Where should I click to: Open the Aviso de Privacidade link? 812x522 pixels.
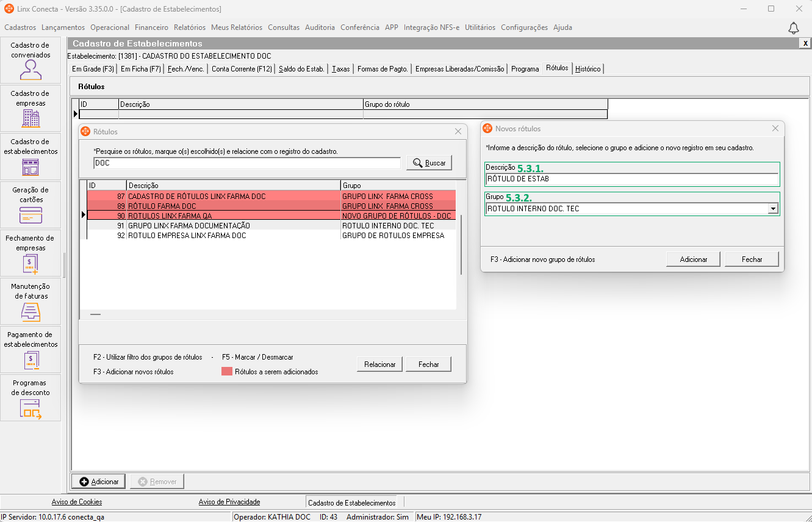(x=229, y=502)
